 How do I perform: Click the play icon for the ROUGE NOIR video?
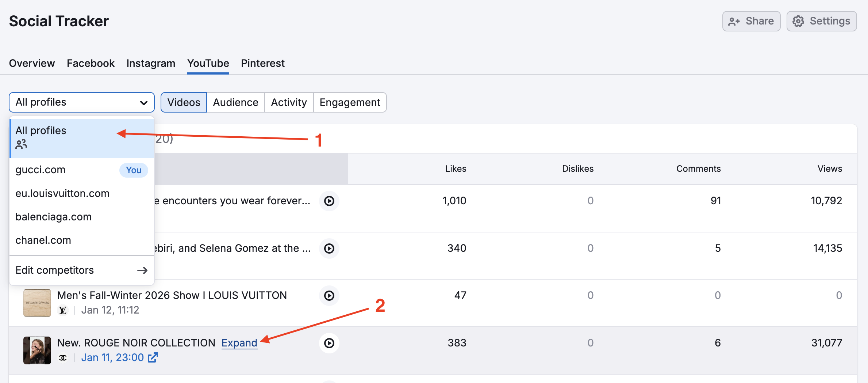329,343
